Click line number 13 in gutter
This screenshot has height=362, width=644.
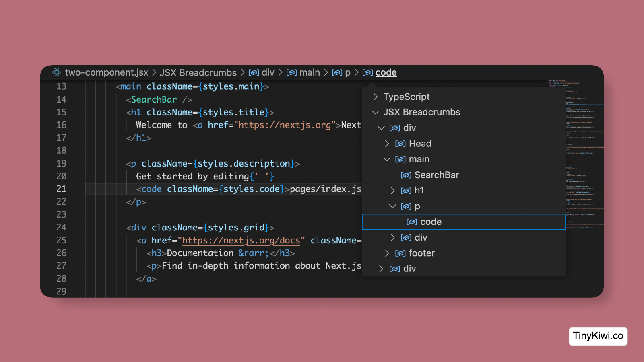pos(61,86)
